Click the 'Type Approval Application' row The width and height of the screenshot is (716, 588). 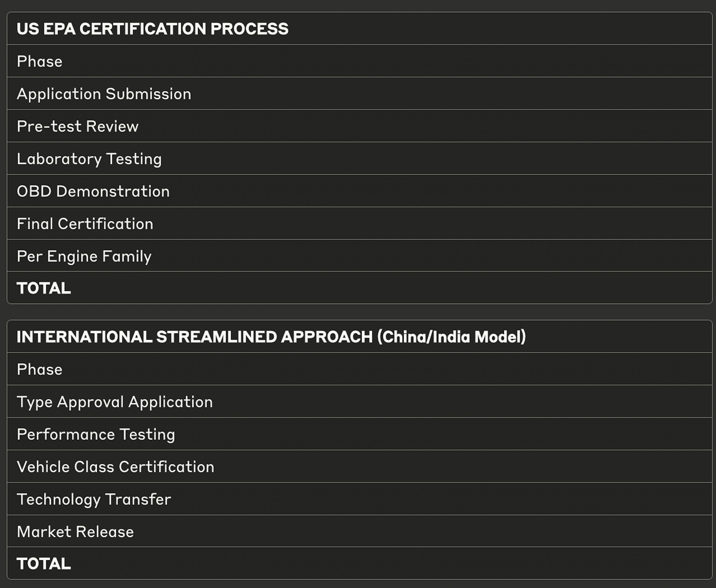tap(359, 401)
